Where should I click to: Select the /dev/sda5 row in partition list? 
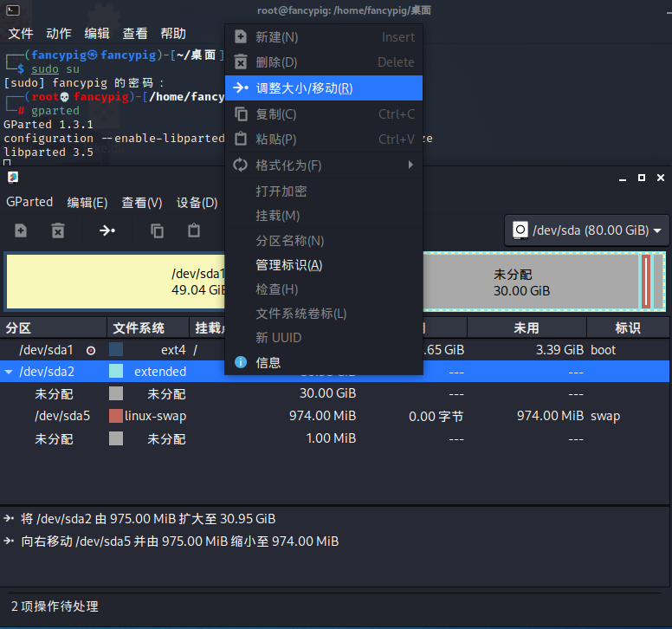click(x=334, y=416)
